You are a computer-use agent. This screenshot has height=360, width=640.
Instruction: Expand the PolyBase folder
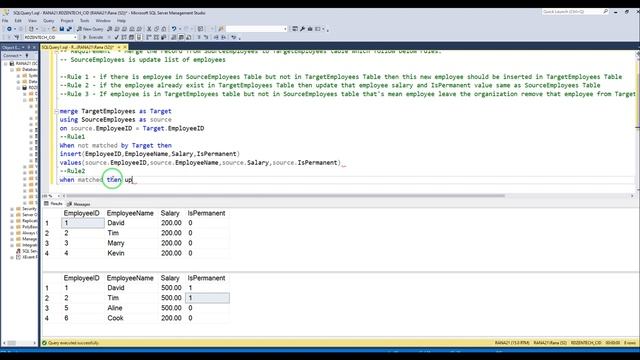tap(12, 227)
